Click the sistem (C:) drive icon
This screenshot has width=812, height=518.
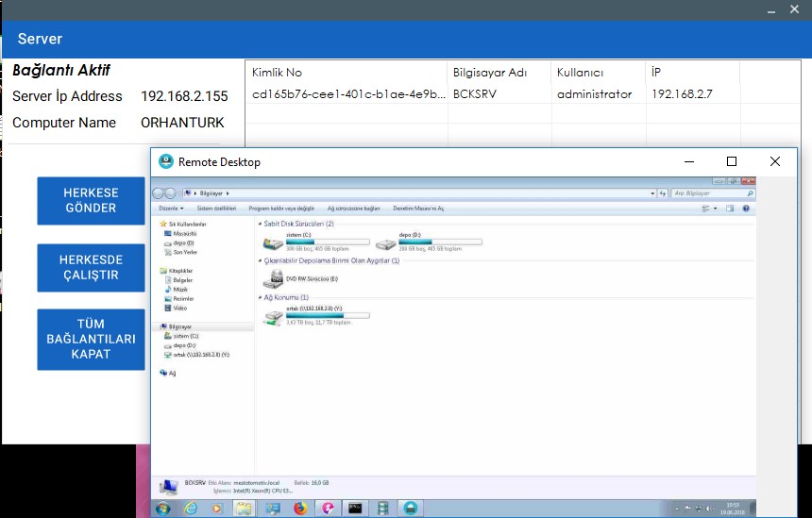tap(273, 242)
